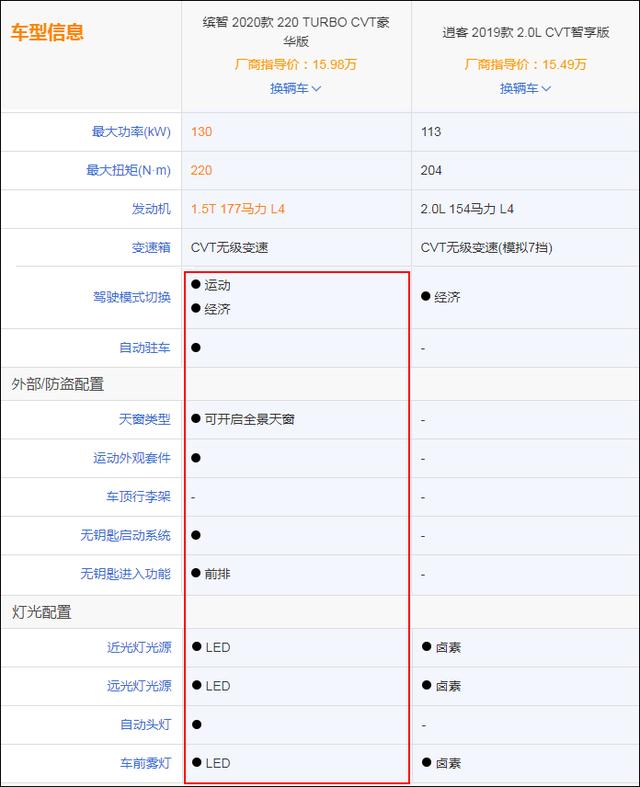Click the 自动头灯 label

(x=146, y=725)
